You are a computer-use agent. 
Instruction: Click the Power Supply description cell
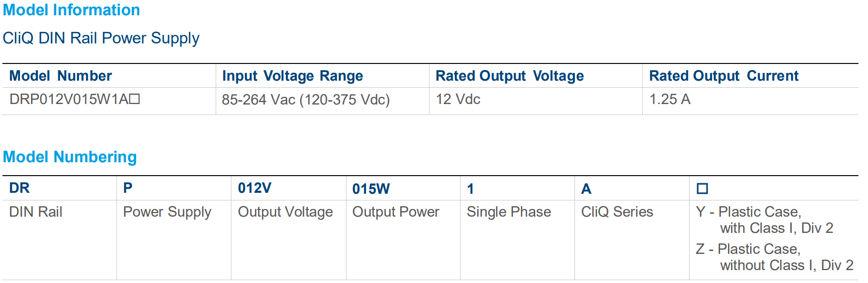167,212
